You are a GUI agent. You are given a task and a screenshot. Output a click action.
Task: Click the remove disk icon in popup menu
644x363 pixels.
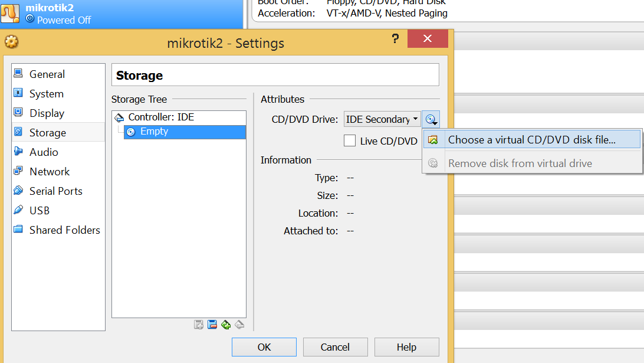coord(433,163)
